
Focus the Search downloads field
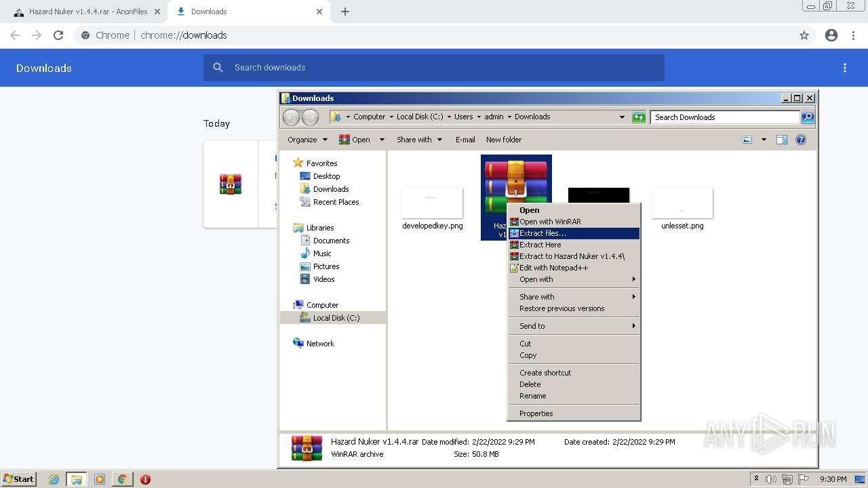(434, 68)
